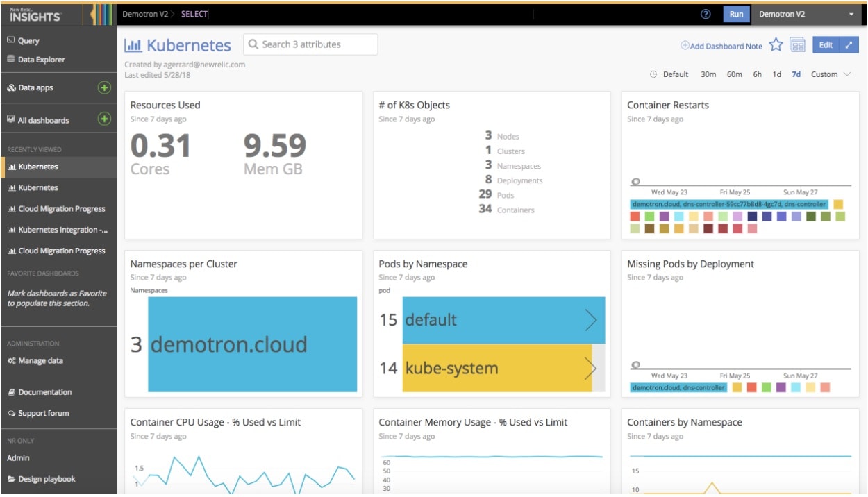
Task: Open the Demotron V2 account dropdown
Action: pyautogui.click(x=807, y=14)
